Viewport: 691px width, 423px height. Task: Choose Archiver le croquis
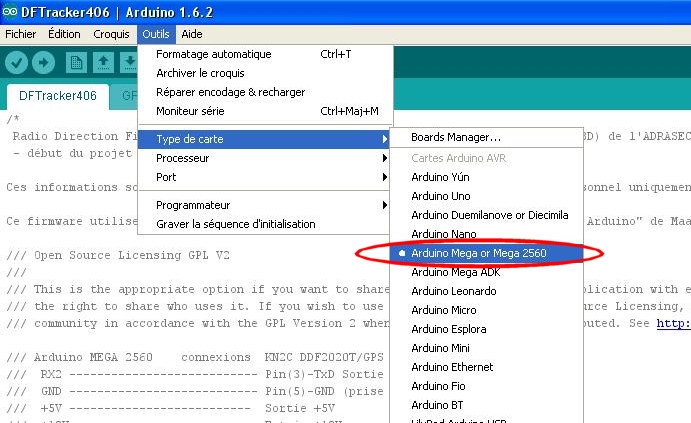click(265, 73)
